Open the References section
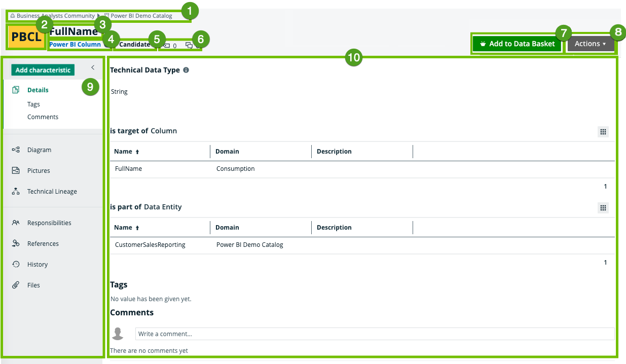This screenshot has height=364, width=626. [x=43, y=244]
